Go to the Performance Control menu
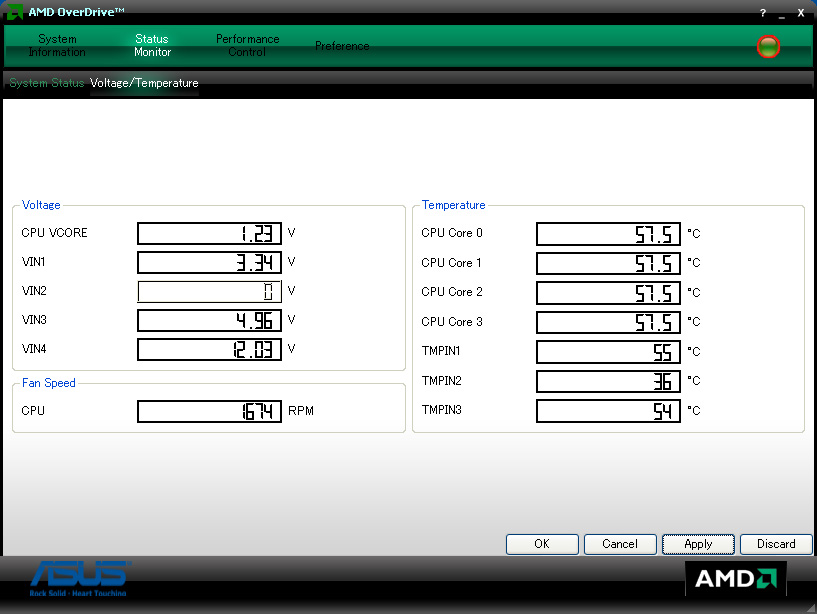817x614 pixels. [247, 46]
